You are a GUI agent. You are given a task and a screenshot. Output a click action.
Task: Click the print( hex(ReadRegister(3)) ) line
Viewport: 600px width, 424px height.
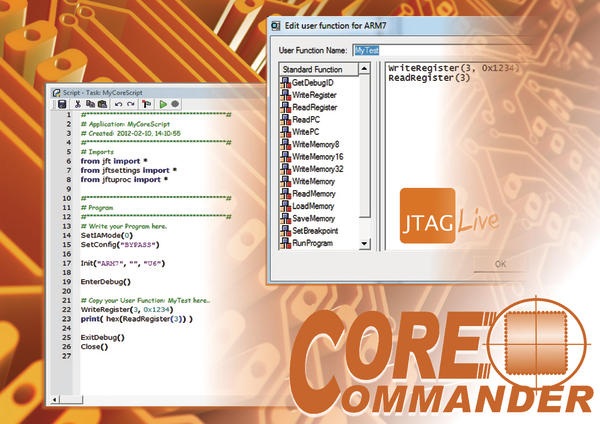click(x=137, y=319)
